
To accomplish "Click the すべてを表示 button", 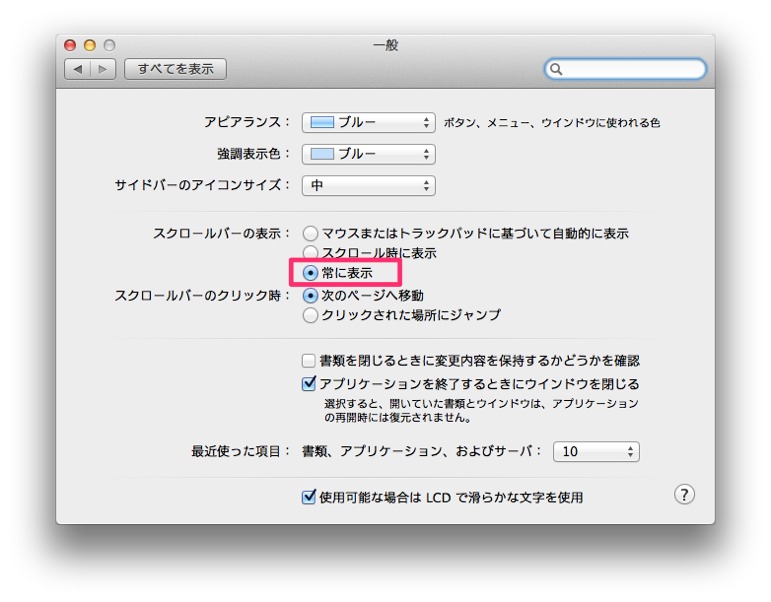I will tap(176, 69).
